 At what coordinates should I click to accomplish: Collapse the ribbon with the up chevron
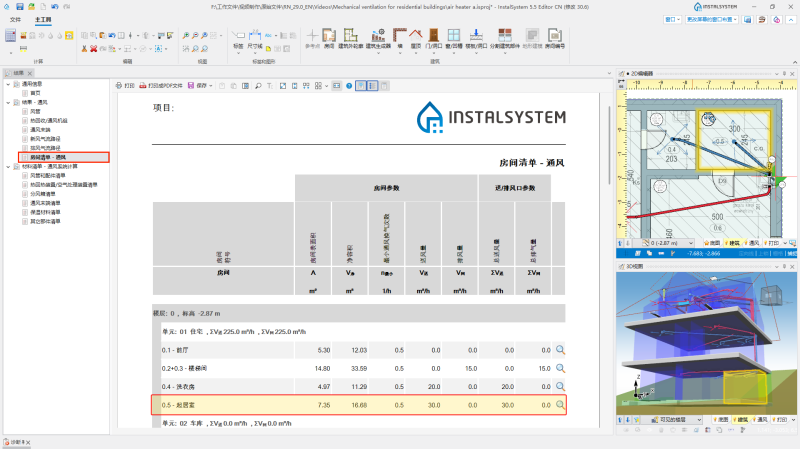click(x=794, y=62)
